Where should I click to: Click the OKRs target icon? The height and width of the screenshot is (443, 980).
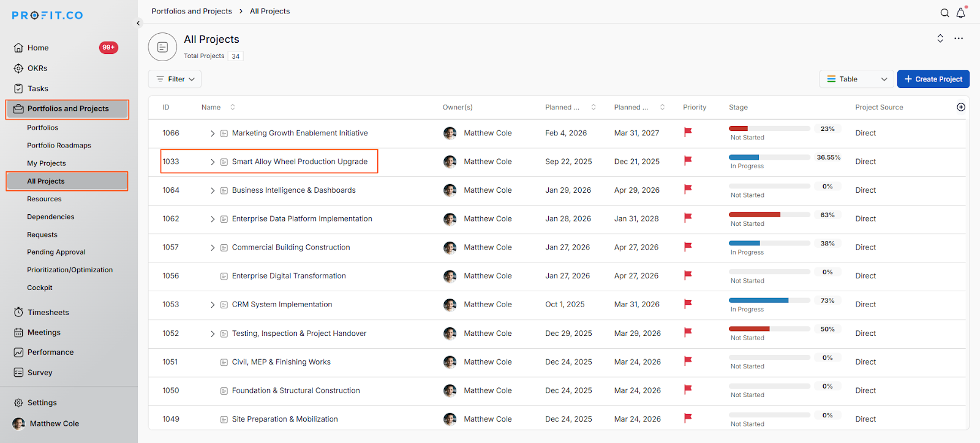coord(18,69)
